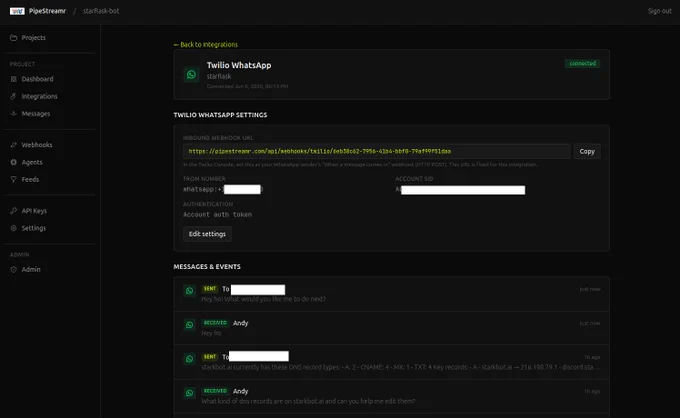Click the '1h ago' time on DNS records message
Image resolution: width=680 pixels, height=418 pixels.
click(592, 357)
